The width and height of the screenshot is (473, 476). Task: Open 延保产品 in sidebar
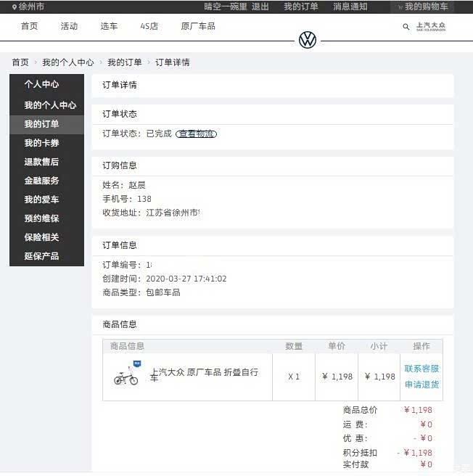coord(46,256)
